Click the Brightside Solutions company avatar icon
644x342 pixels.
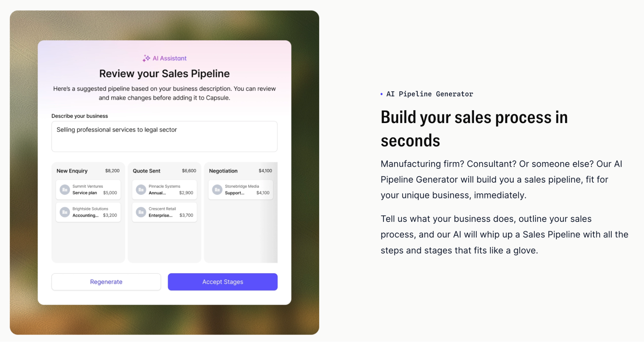click(65, 212)
